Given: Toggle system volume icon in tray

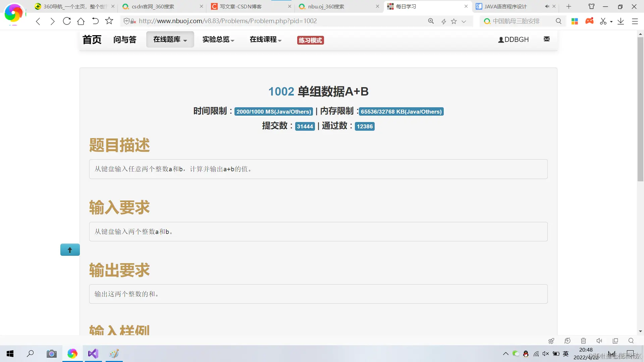Looking at the screenshot, I should point(546,354).
